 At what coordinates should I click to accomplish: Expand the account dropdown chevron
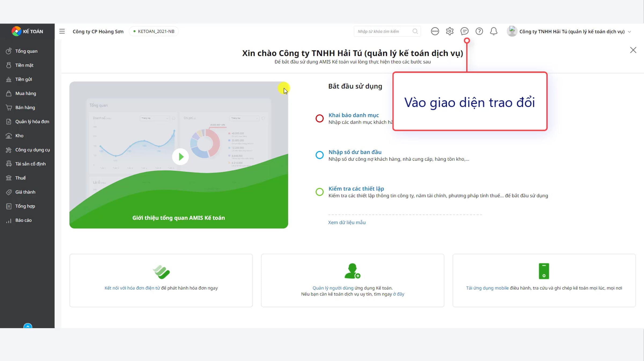(630, 32)
